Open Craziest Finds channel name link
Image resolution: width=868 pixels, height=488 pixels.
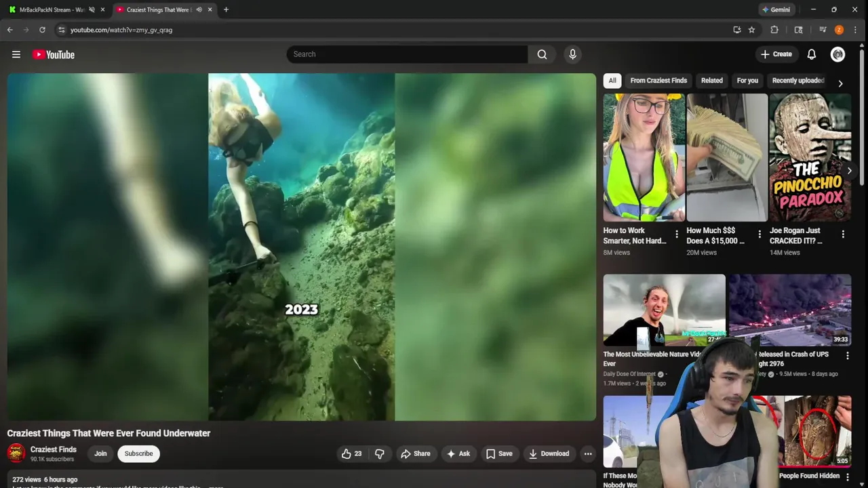pyautogui.click(x=53, y=449)
